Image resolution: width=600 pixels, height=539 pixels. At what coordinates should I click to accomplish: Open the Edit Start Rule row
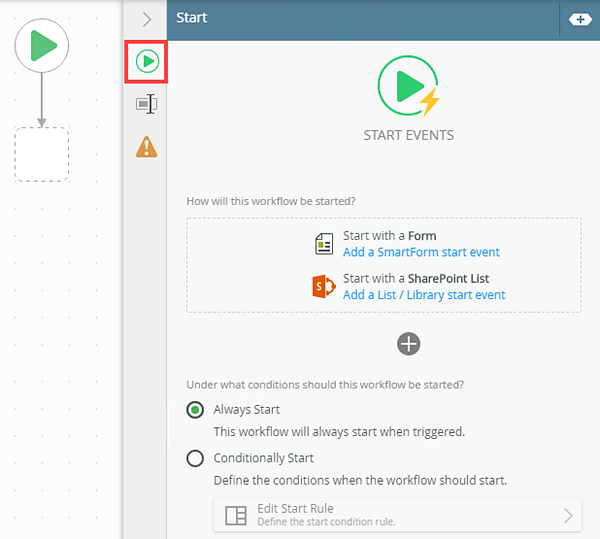[x=397, y=515]
